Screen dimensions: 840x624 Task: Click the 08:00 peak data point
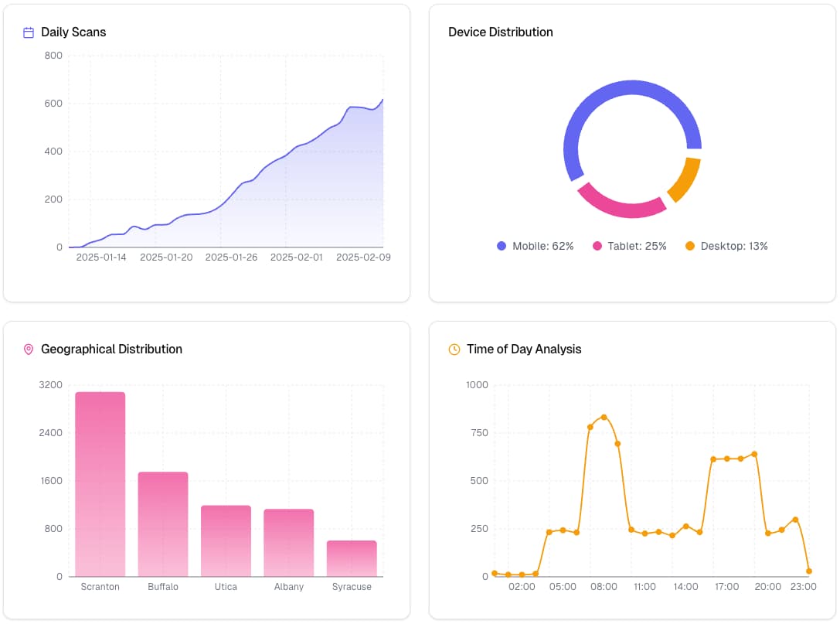605,416
